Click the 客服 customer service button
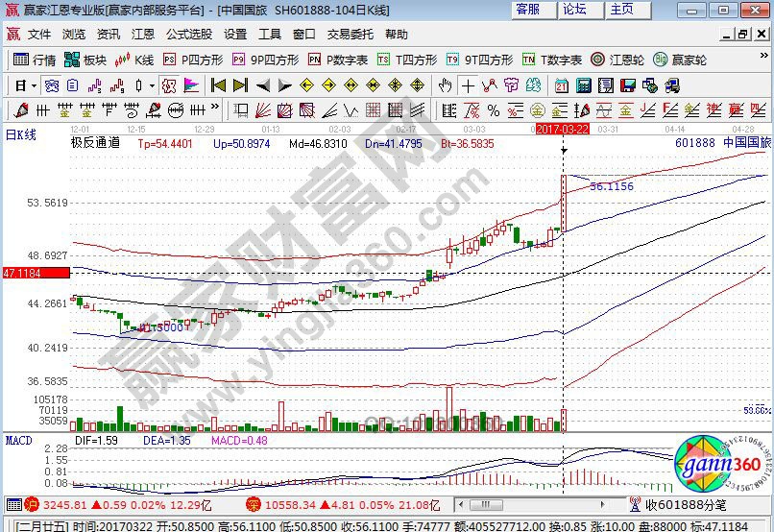Screen dimensions: 774x532 click(528, 10)
